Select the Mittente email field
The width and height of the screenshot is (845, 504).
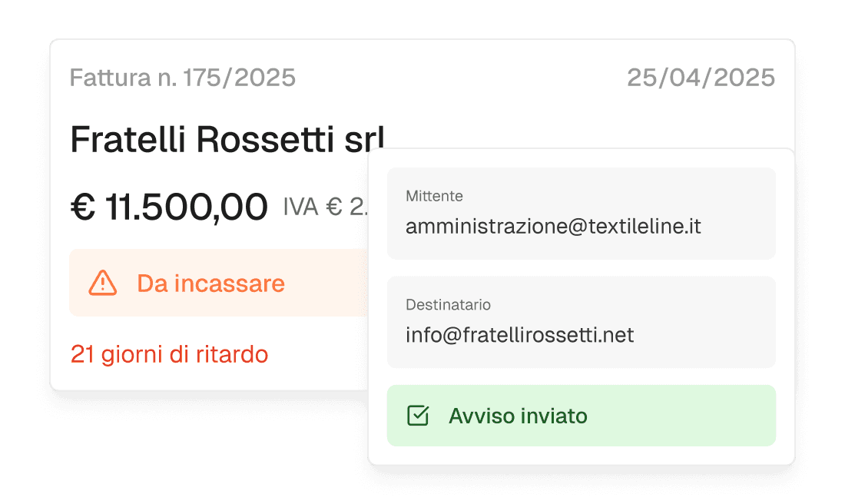pos(581,214)
